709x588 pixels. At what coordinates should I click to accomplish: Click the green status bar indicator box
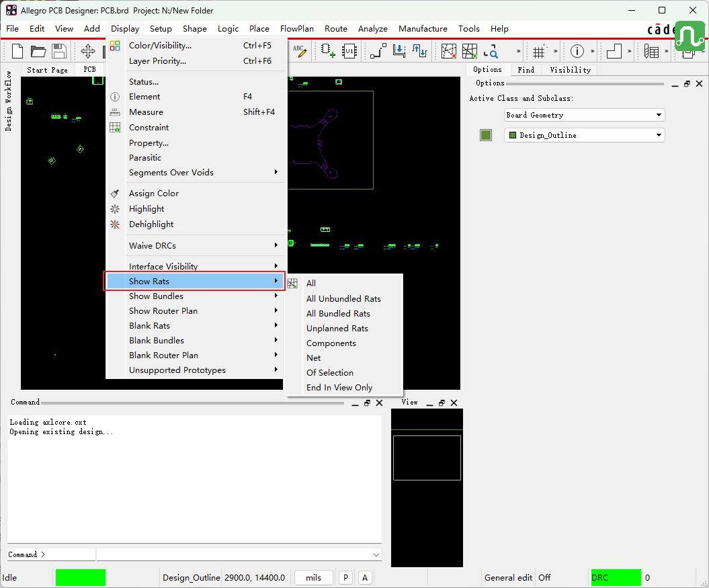pos(81,578)
